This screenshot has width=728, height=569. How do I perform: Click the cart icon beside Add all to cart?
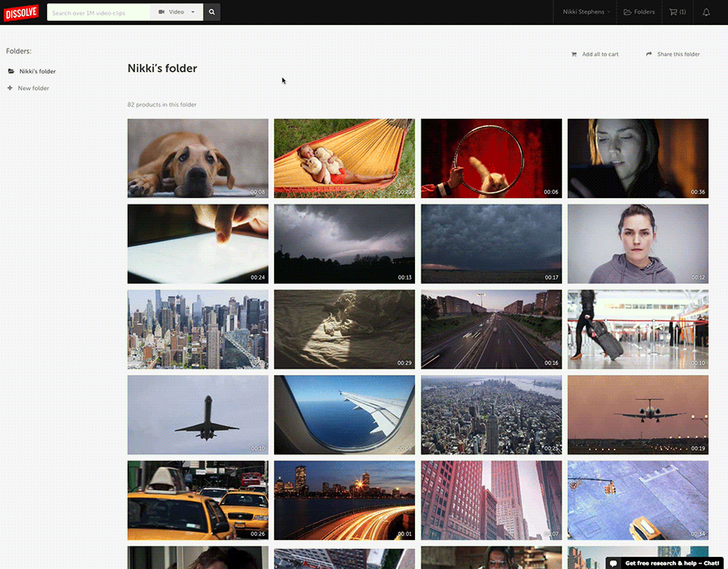tap(574, 54)
